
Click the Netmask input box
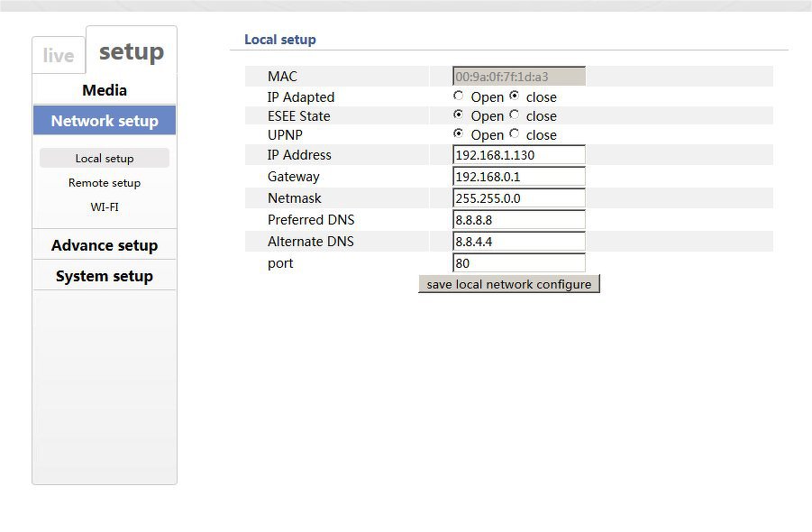click(519, 198)
